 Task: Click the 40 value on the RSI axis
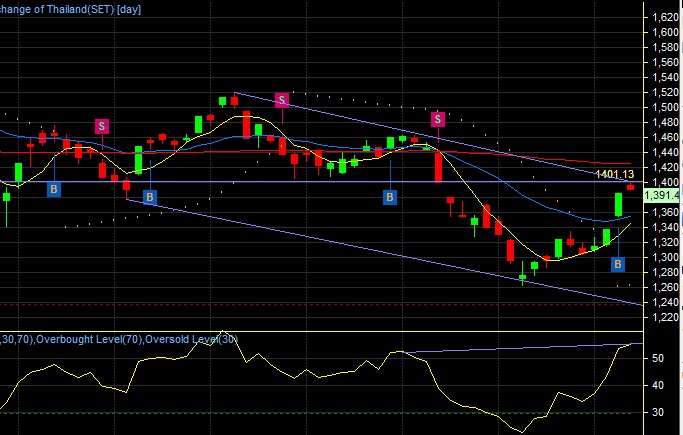coord(658,385)
